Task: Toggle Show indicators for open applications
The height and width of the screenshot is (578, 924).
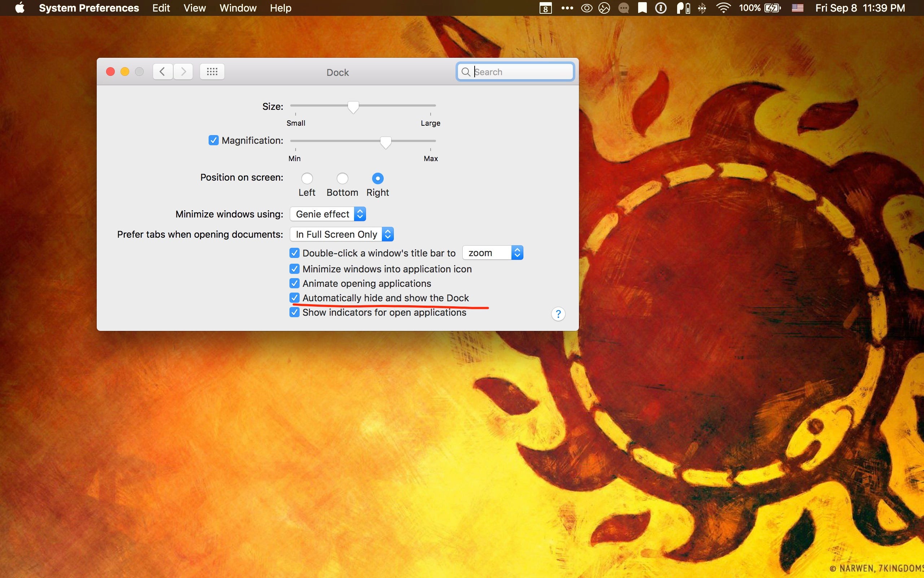Action: click(x=295, y=312)
